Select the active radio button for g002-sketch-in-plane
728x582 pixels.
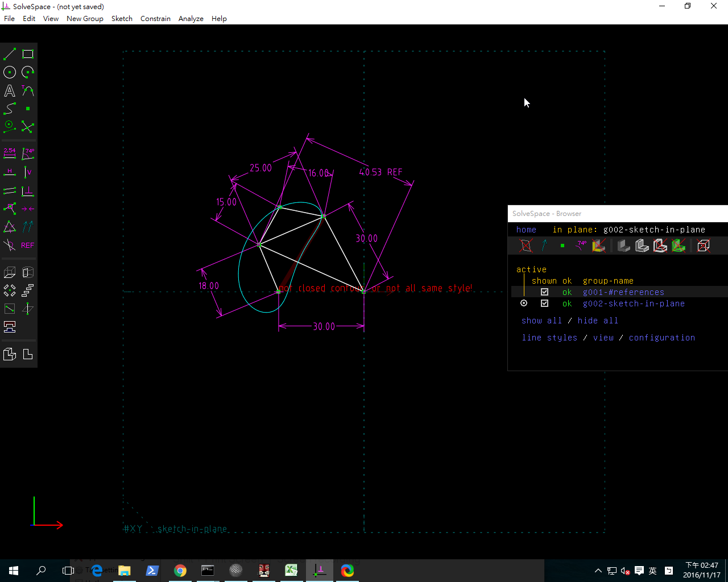tap(524, 304)
